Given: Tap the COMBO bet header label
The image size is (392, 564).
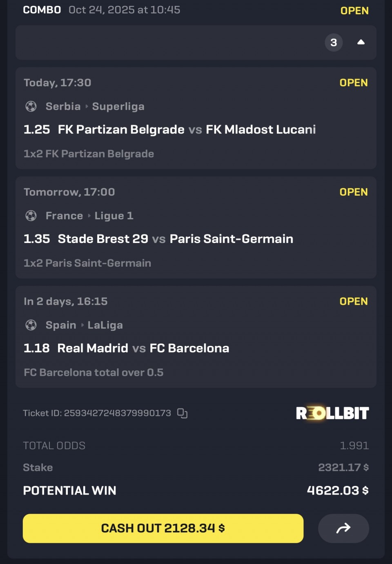Looking at the screenshot, I should click(x=42, y=10).
